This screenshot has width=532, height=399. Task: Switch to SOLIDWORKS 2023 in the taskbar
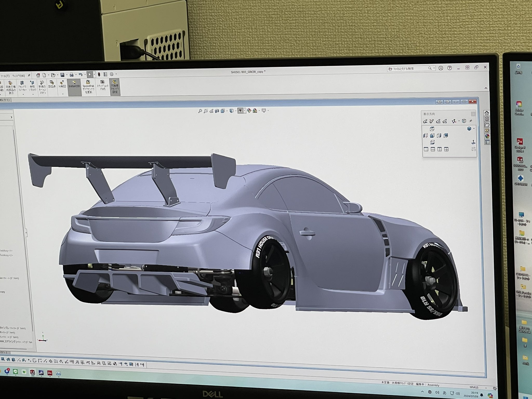32,372
